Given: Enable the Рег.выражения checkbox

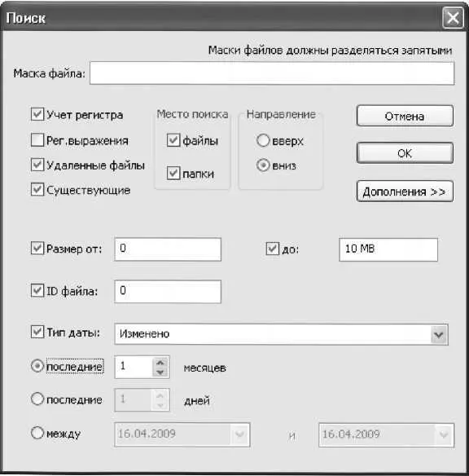Looking at the screenshot, I should tap(37, 140).
